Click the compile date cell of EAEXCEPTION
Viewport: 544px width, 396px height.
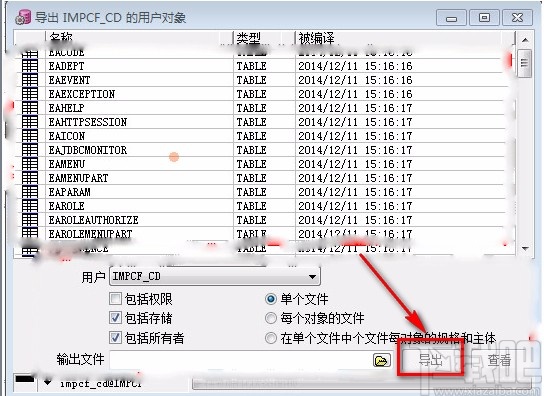(355, 94)
